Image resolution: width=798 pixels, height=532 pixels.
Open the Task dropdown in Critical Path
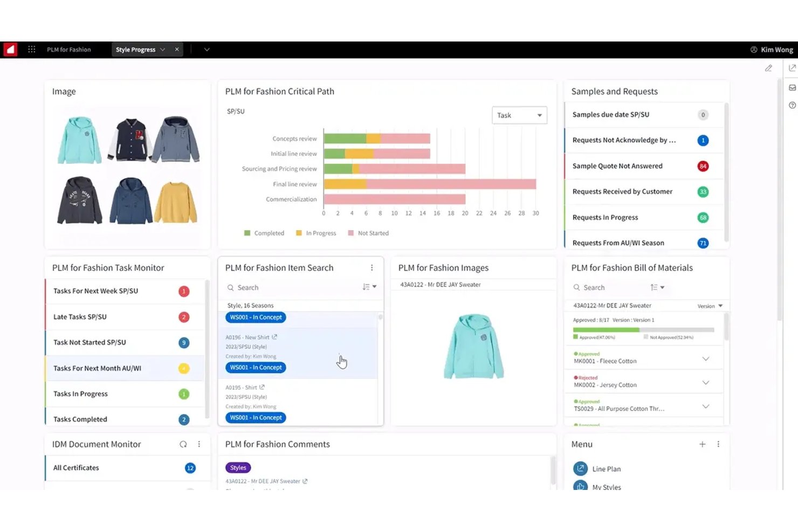point(519,115)
